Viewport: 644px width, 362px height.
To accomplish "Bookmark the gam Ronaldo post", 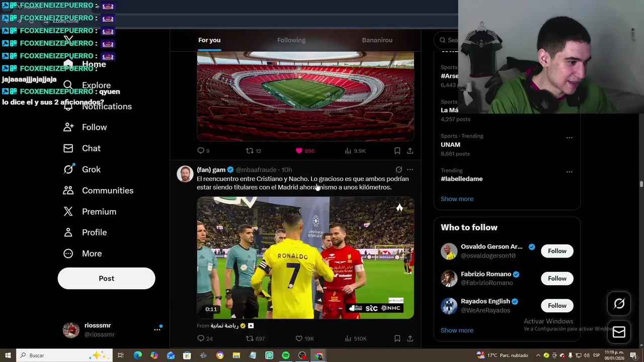I will click(397, 339).
